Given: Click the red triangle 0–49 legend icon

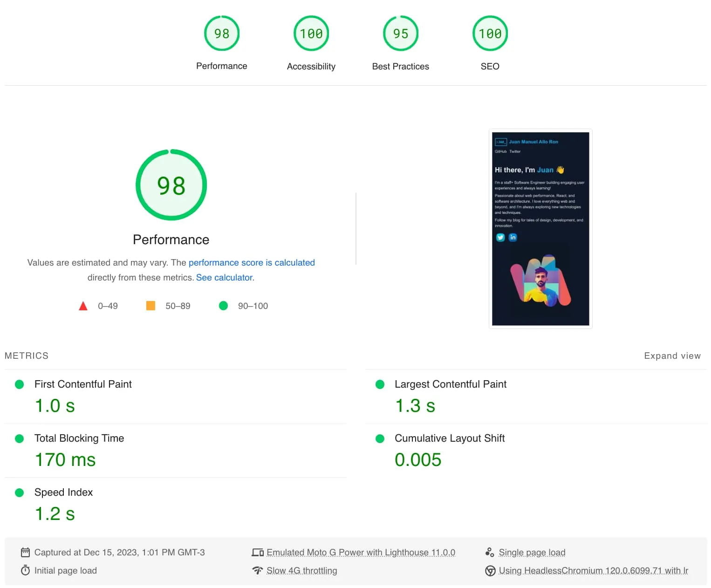Looking at the screenshot, I should (x=83, y=306).
